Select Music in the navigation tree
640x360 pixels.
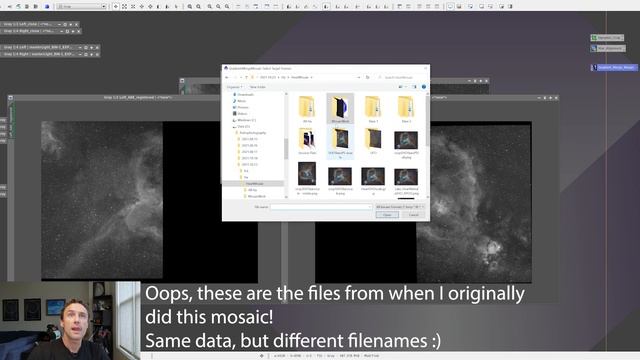click(242, 101)
